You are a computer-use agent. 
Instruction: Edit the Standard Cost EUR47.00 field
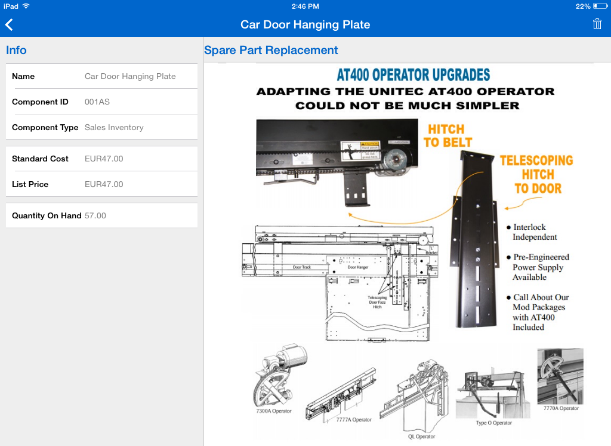coord(104,158)
